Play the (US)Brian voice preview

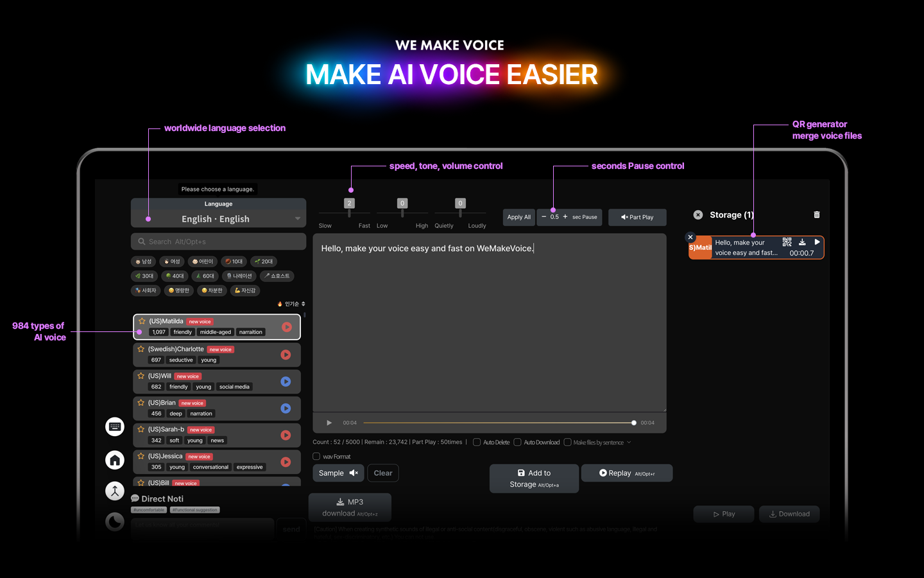286,408
